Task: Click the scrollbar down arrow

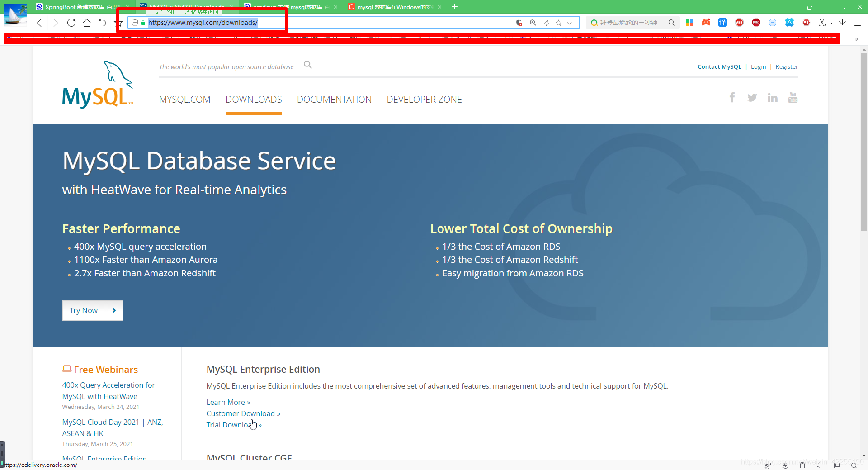Action: 864,456
